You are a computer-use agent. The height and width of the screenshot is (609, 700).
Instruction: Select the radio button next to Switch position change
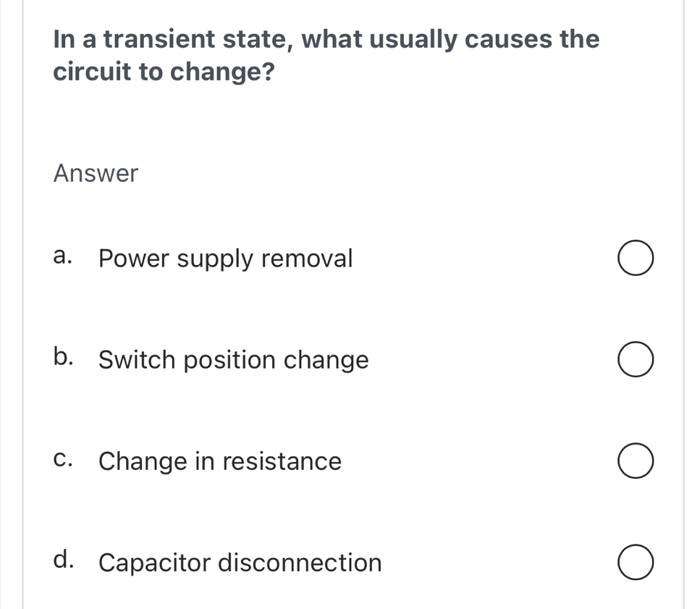tap(635, 359)
